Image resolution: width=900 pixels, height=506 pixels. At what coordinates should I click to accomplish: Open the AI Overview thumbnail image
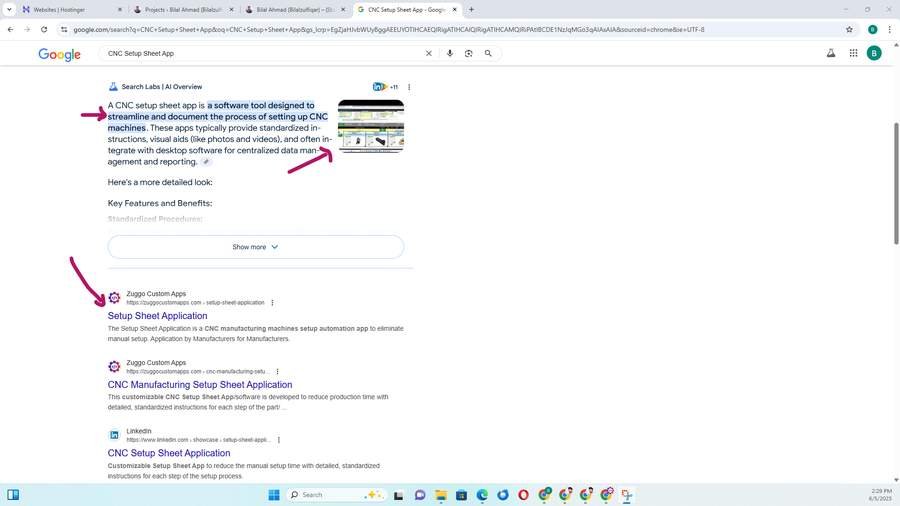(371, 126)
